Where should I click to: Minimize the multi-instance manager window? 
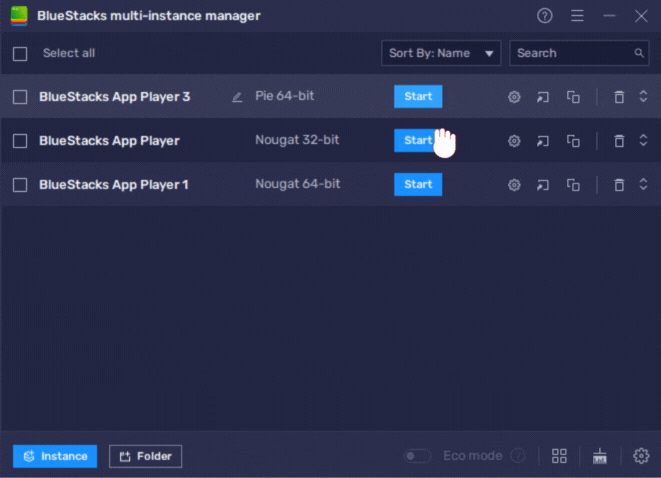coord(609,16)
